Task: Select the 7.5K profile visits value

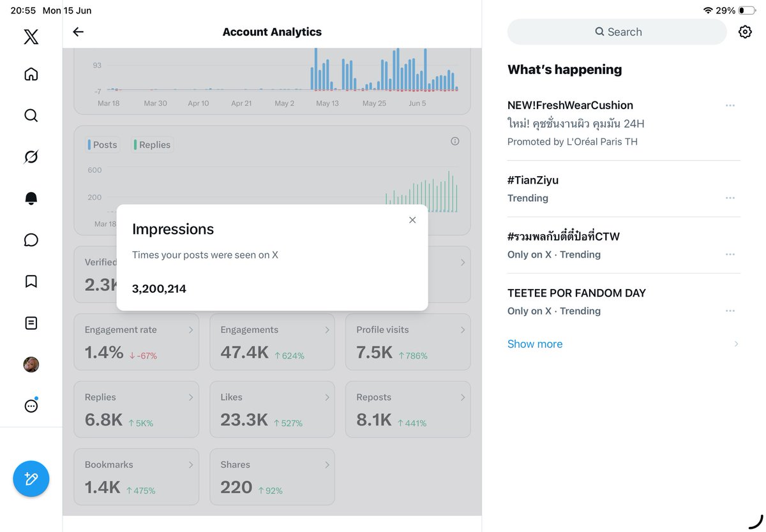Action: [x=374, y=352]
